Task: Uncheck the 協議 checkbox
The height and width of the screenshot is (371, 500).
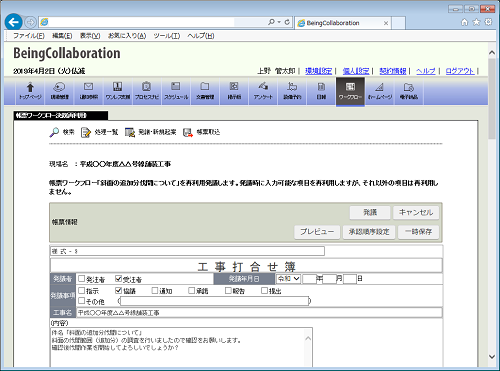Action: click(x=118, y=290)
